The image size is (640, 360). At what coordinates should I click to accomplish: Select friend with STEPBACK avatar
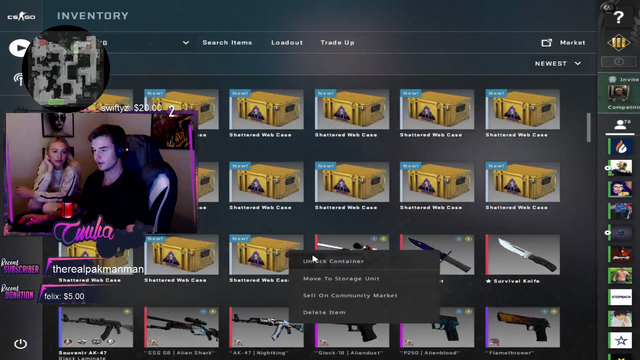click(x=621, y=297)
